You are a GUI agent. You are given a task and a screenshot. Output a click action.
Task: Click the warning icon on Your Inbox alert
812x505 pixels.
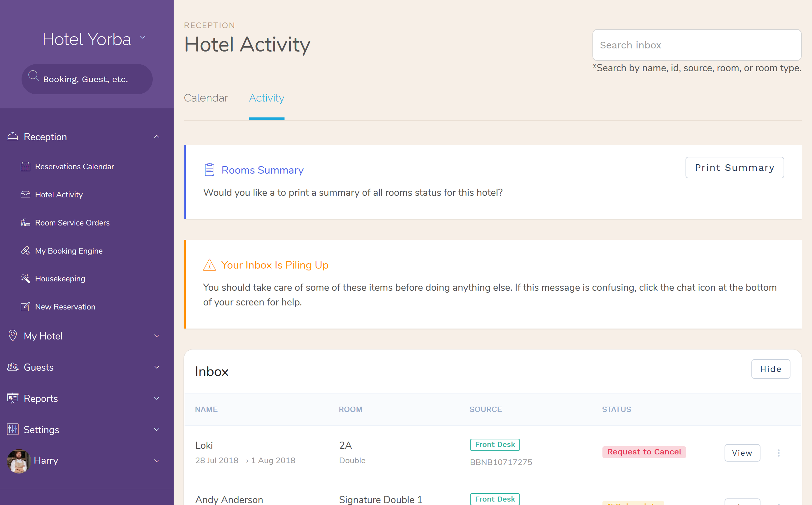208,265
